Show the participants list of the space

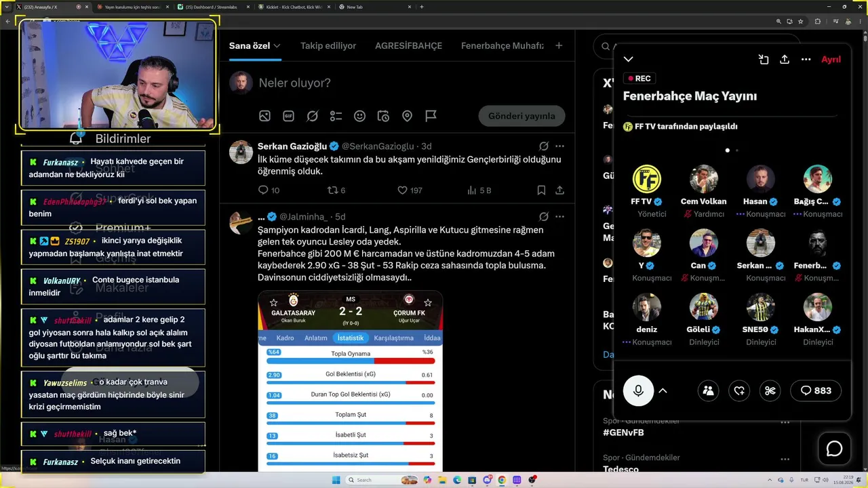[708, 390]
